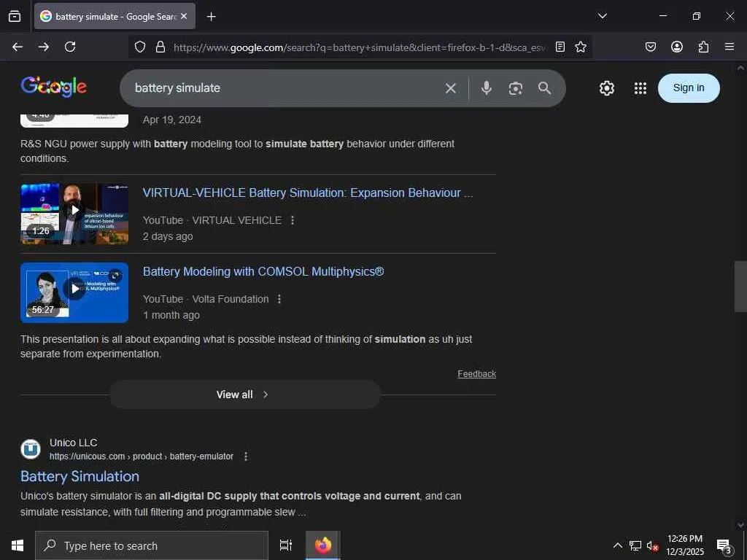Click the Unico LLC site favicon

[31, 449]
